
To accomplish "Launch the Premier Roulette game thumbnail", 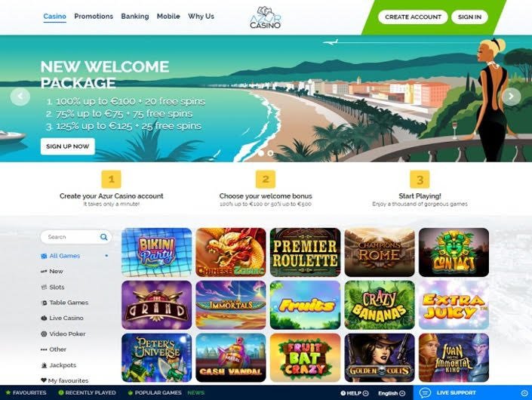I will coord(305,252).
